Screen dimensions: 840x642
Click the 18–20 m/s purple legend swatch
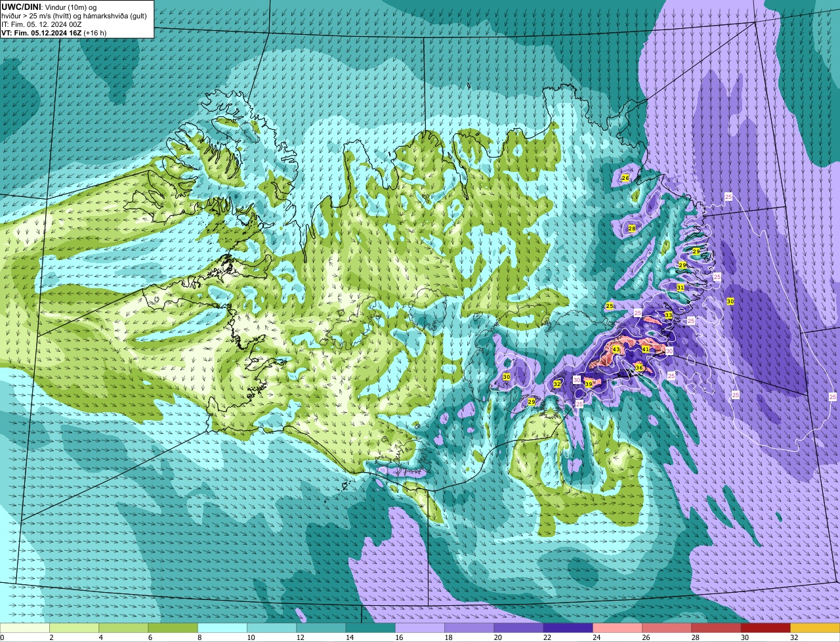(x=469, y=628)
